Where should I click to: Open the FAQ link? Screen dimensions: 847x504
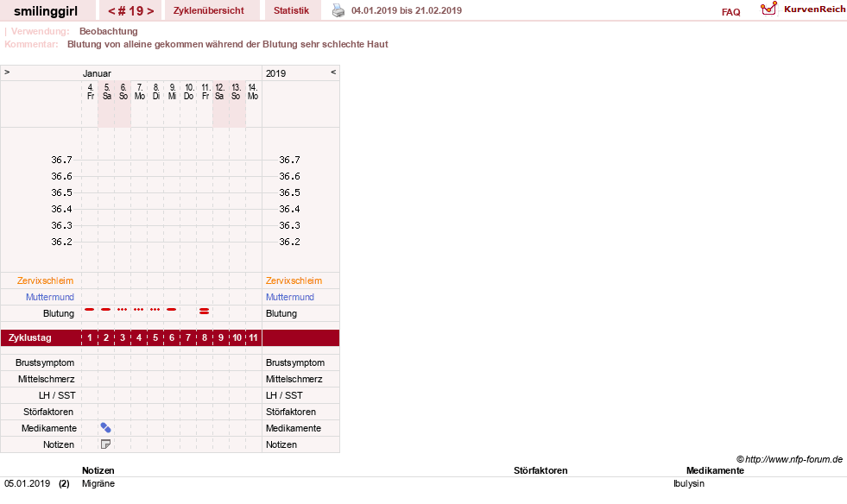(x=730, y=12)
